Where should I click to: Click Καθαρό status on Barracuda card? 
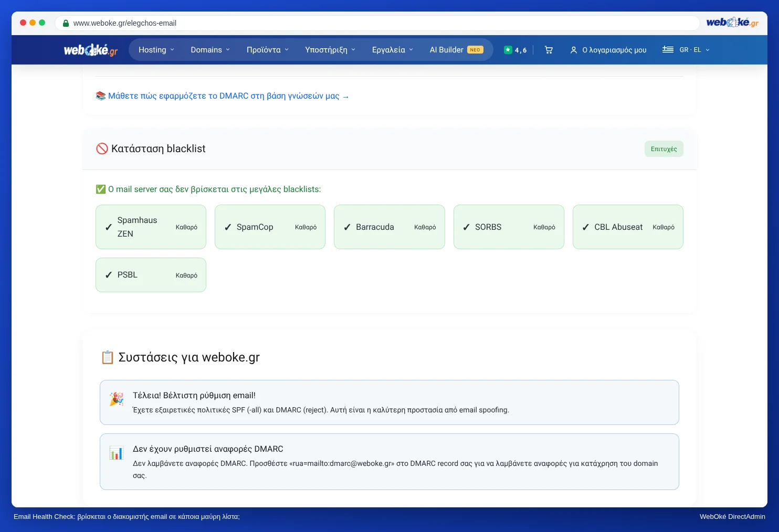coord(425,227)
